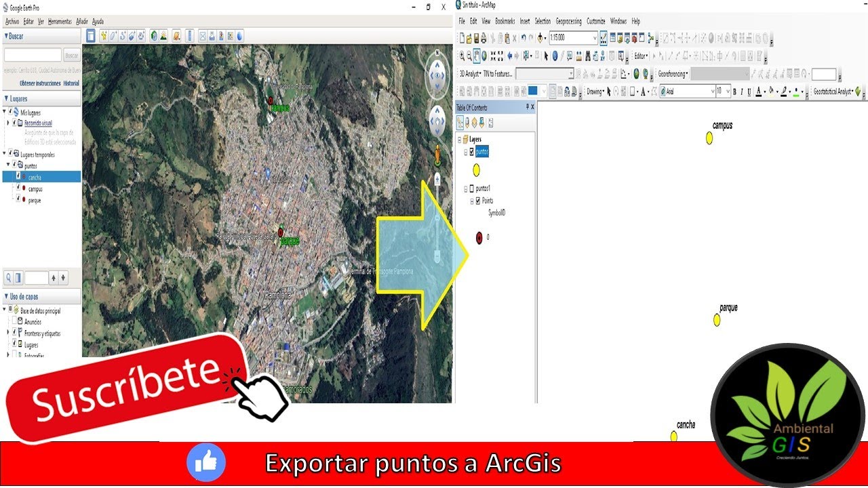Save the ArcMap document with the Save icon
The height and width of the screenshot is (488, 868).
click(476, 38)
